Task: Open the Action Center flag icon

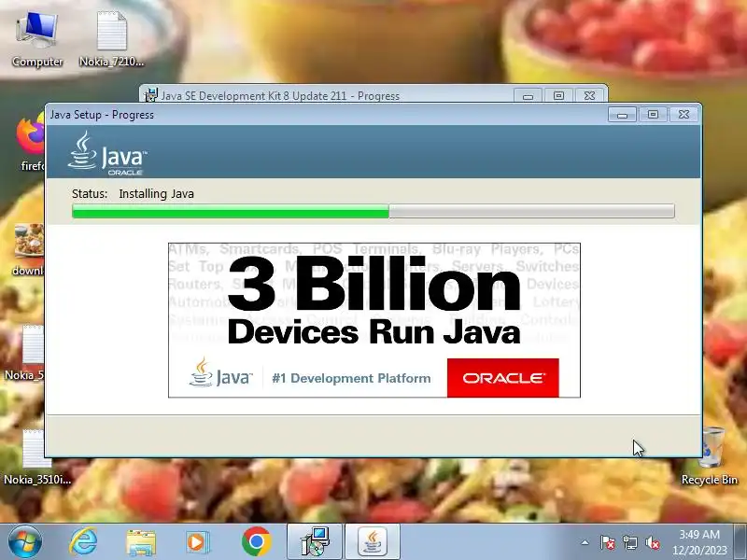Action: [607, 542]
